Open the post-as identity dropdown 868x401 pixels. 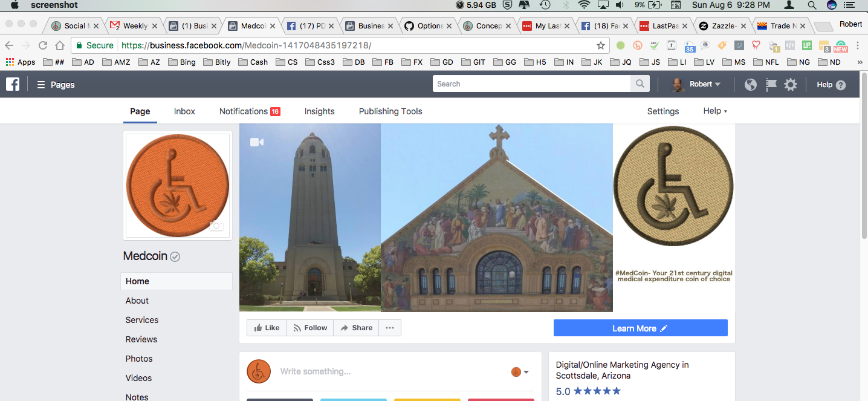pos(520,372)
